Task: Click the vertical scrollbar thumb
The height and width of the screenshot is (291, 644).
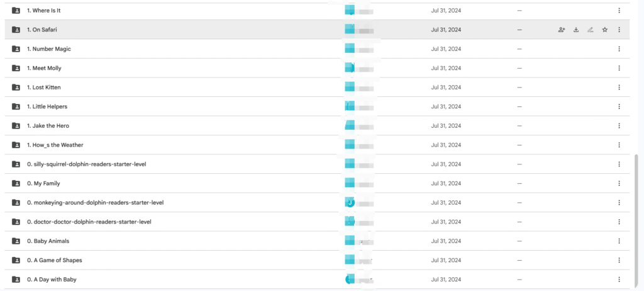Action: 636,220
